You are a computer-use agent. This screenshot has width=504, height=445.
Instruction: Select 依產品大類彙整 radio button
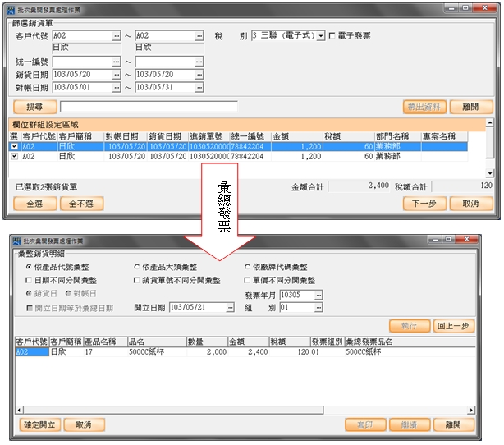(x=137, y=268)
